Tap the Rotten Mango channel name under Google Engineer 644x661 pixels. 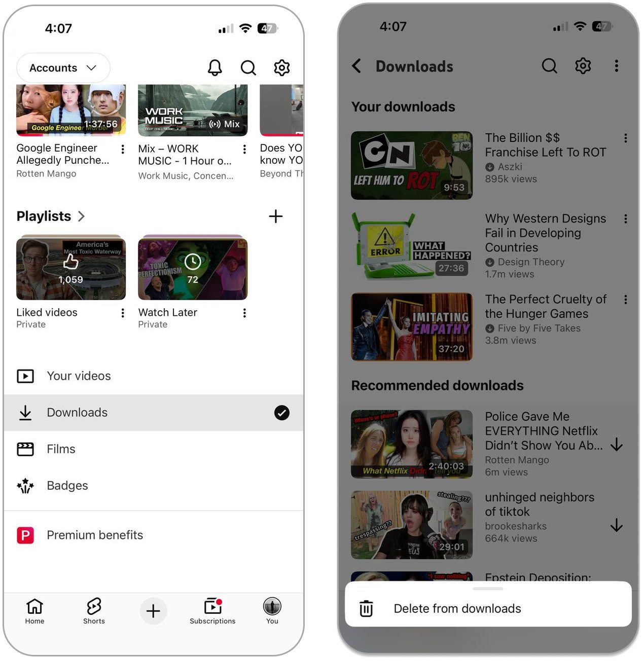point(46,173)
